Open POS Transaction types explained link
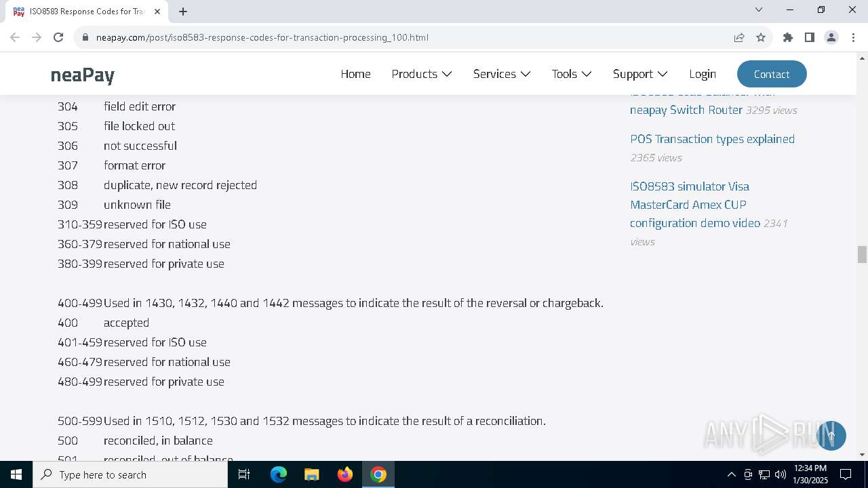This screenshot has width=868, height=488. click(712, 139)
